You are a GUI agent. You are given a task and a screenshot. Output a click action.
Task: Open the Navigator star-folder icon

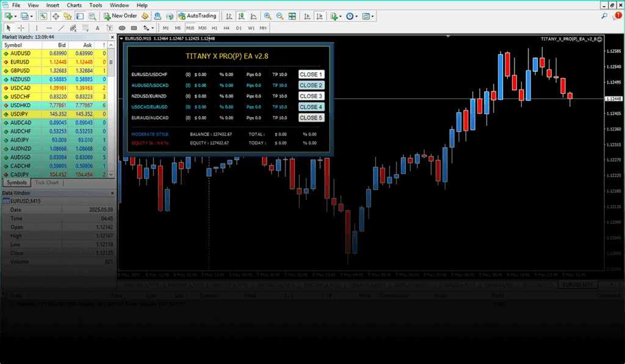point(68,16)
